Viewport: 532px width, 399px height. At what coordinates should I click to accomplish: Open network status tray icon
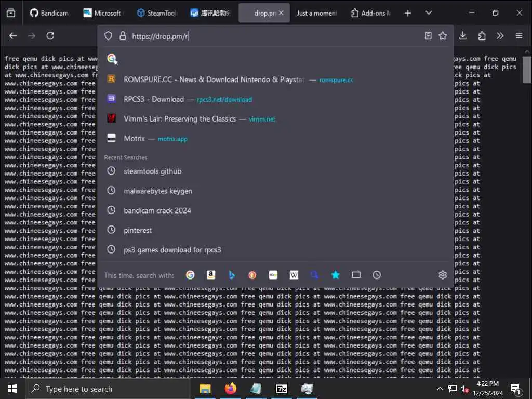pos(453,389)
